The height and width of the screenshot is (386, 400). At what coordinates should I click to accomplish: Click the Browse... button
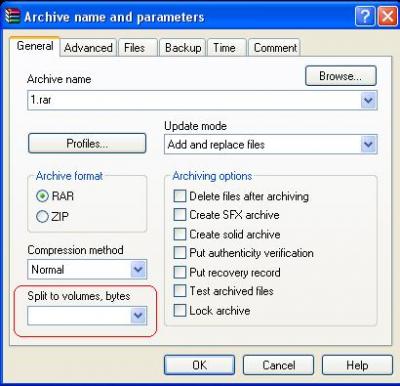341,76
